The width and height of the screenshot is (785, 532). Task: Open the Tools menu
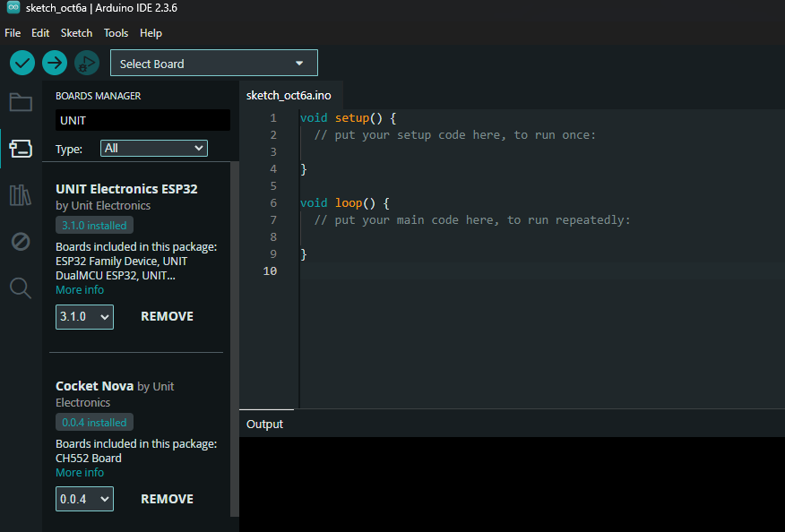116,33
